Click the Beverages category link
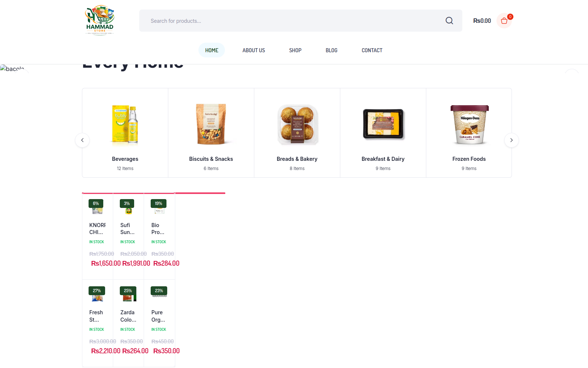The height and width of the screenshot is (368, 588). tap(125, 159)
